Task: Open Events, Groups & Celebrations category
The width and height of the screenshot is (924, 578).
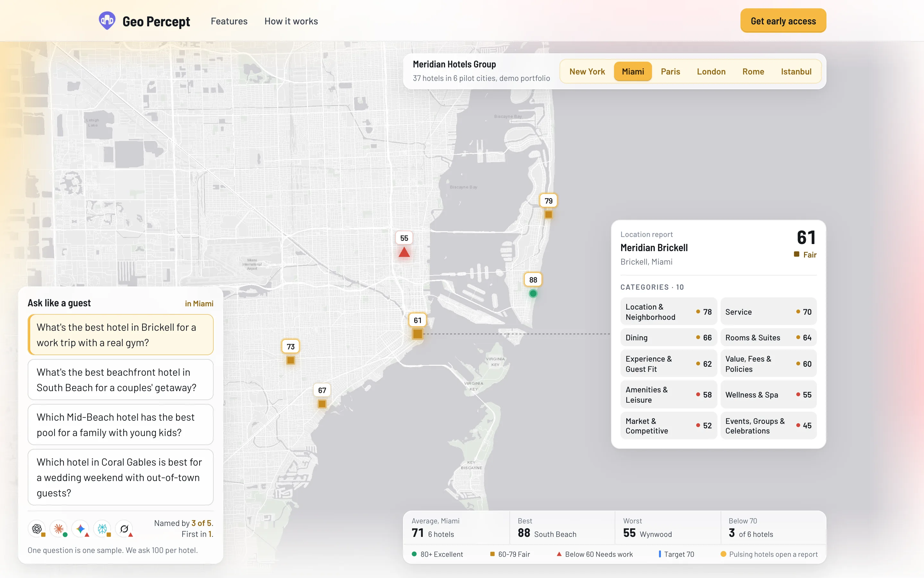Action: point(768,425)
